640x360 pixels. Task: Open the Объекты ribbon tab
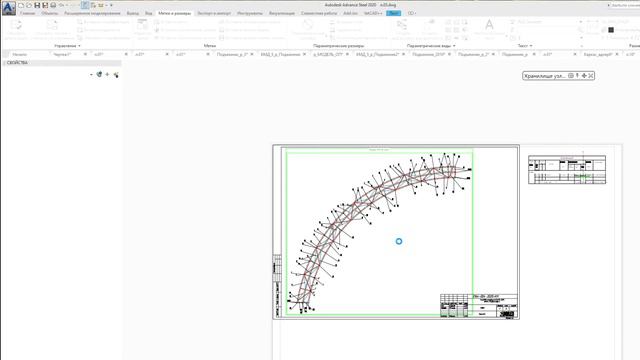pyautogui.click(x=49, y=13)
